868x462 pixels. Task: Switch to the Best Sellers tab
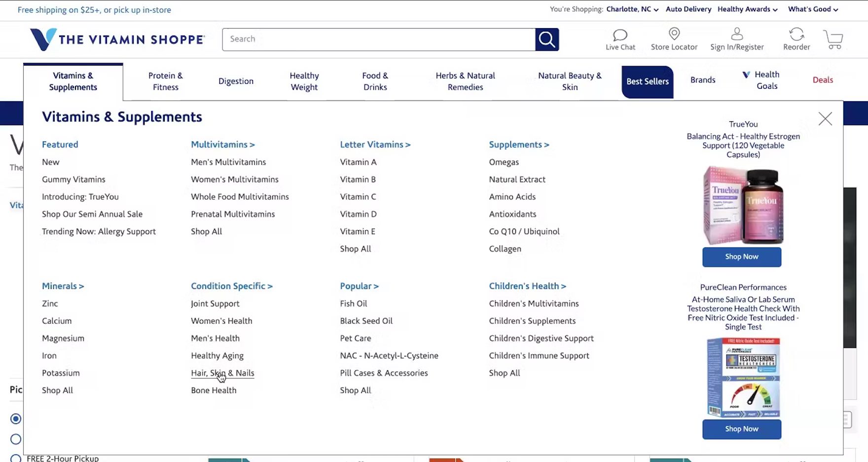click(x=647, y=82)
